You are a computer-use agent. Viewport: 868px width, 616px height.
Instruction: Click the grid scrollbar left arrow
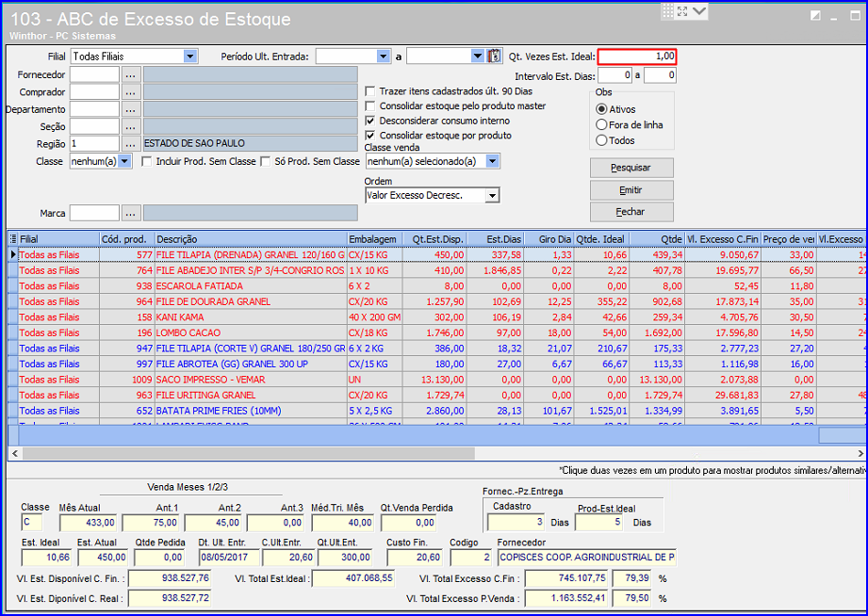click(x=15, y=454)
